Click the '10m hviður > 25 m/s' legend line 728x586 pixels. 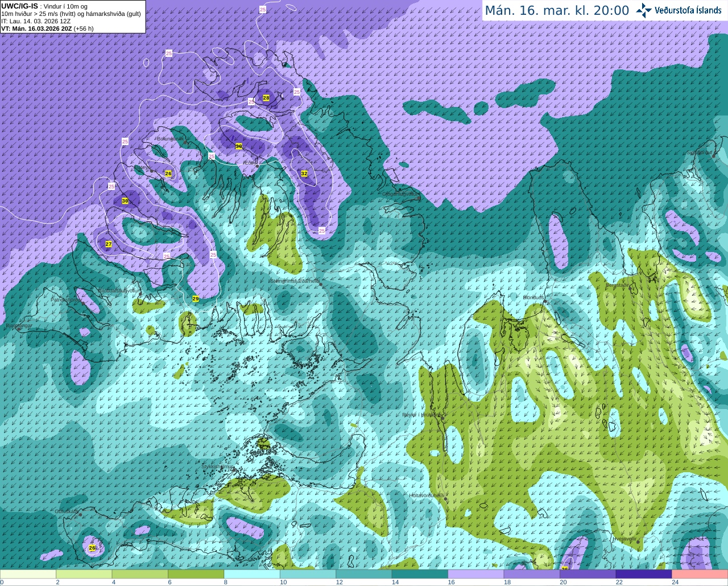click(71, 14)
